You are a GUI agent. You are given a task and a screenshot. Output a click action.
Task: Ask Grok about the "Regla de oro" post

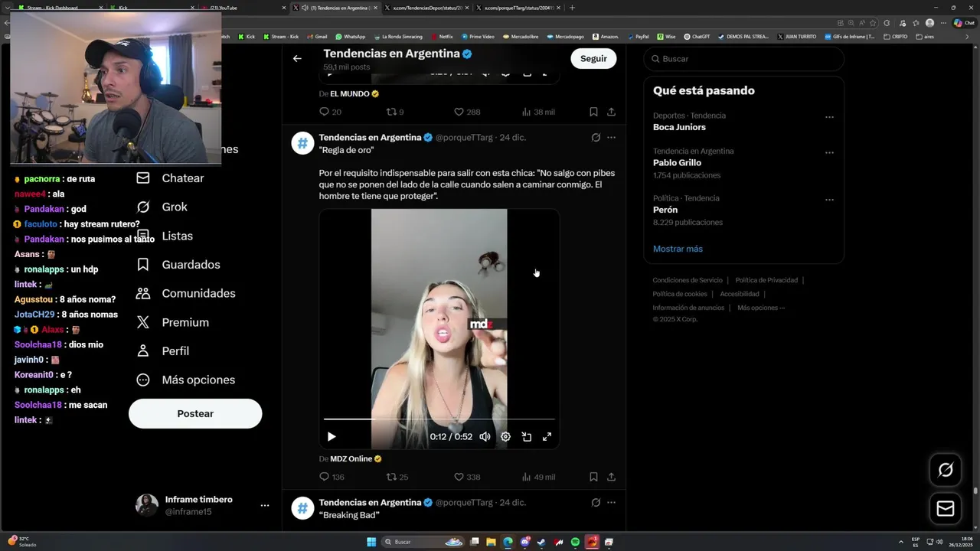596,138
